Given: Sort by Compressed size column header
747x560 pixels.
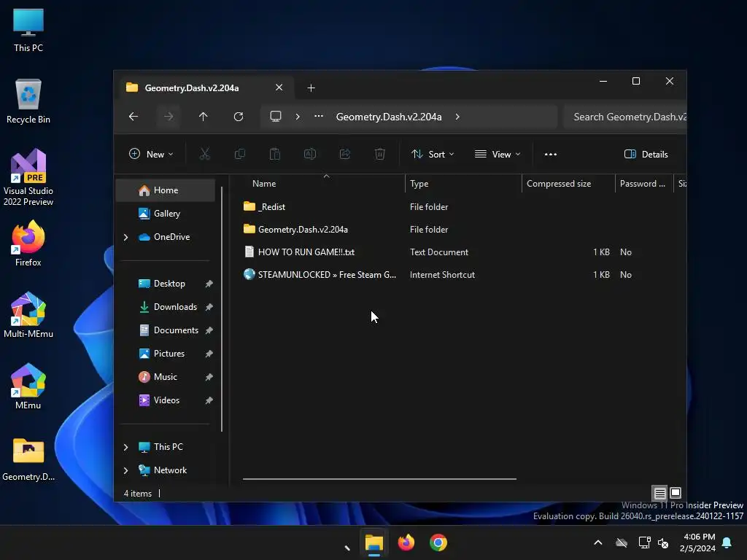Looking at the screenshot, I should click(x=568, y=183).
